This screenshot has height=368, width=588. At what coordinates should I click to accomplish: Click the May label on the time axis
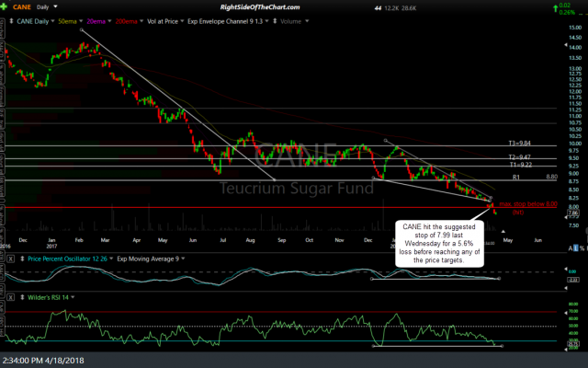508,240
